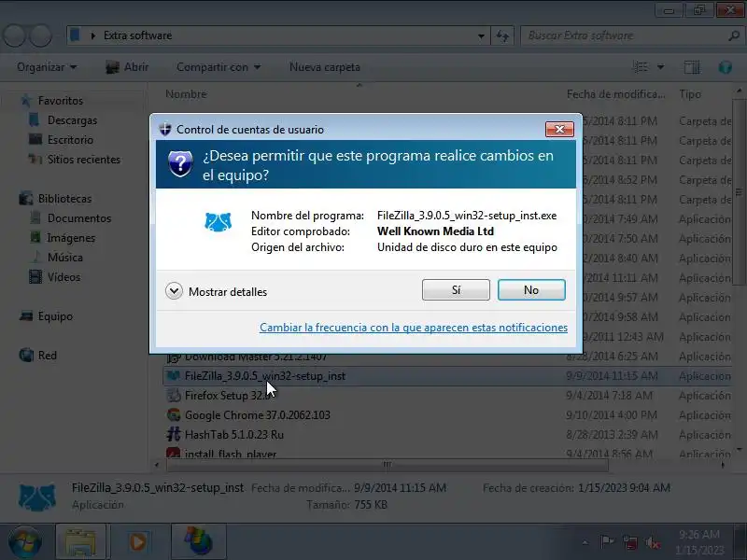Click the HashTab file icon
747x560 pixels.
(x=174, y=434)
